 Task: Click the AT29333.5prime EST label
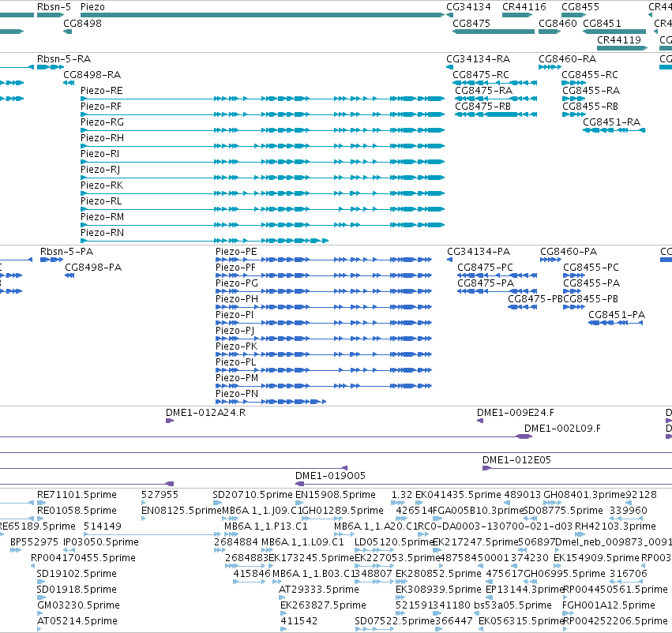tap(319, 590)
